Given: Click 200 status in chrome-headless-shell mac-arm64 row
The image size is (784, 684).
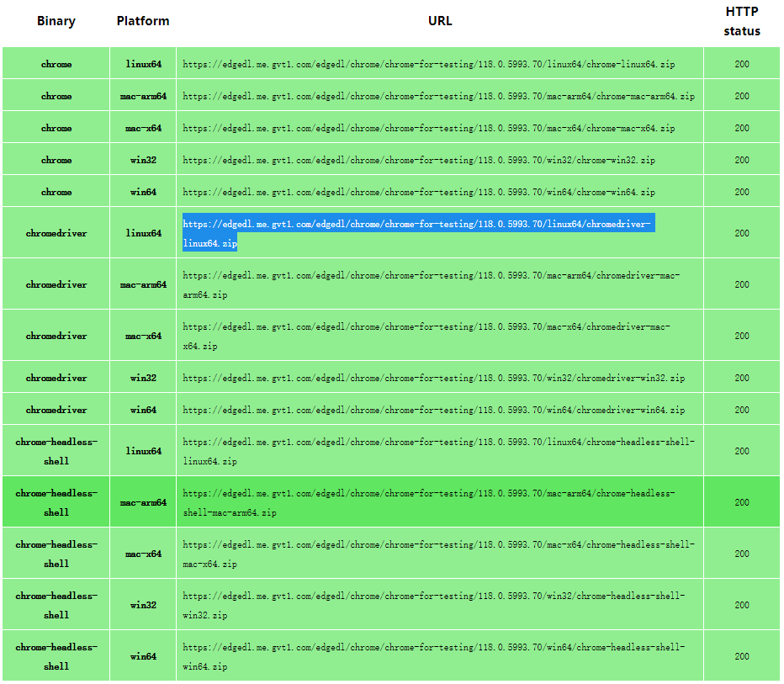Looking at the screenshot, I should click(x=742, y=502).
